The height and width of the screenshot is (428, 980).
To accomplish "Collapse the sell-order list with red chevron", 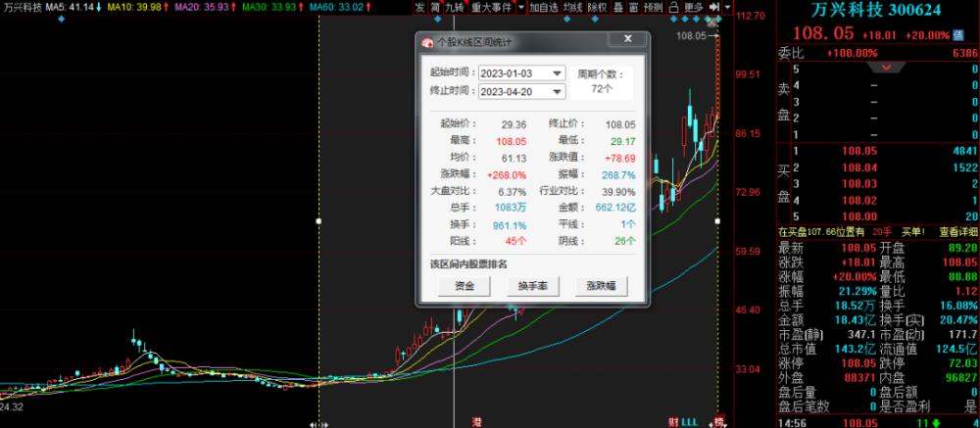I will 888,67.
